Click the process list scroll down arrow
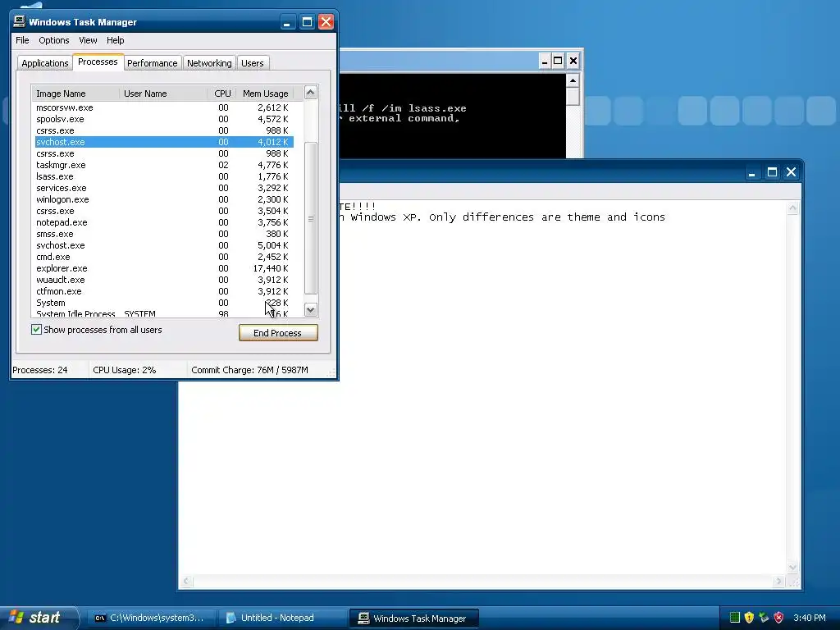The width and height of the screenshot is (840, 630). pos(311,309)
